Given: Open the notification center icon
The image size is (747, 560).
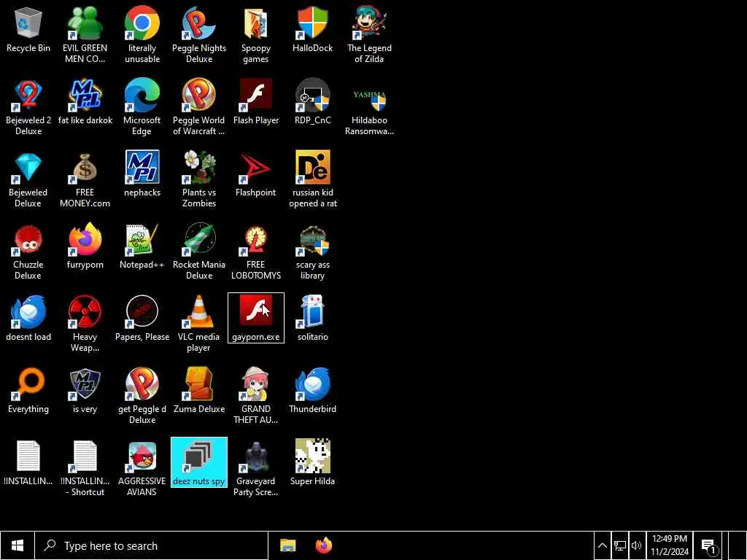Looking at the screenshot, I should click(x=709, y=545).
